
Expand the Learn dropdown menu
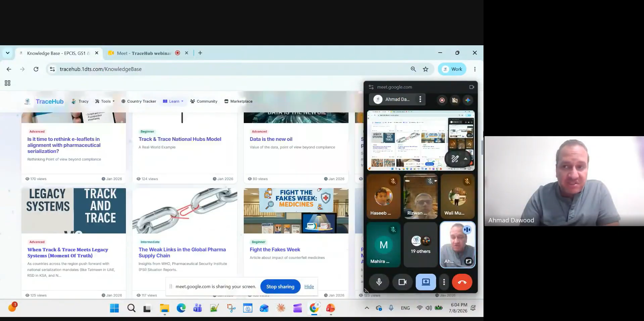coord(173,101)
